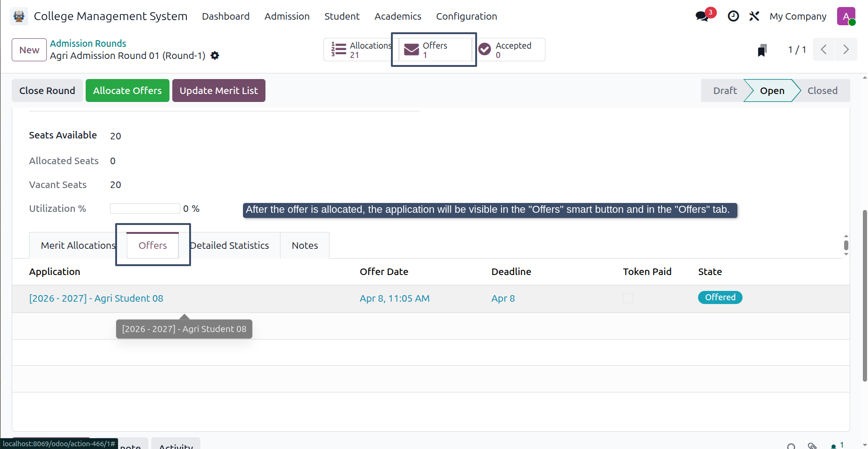Image resolution: width=868 pixels, height=449 pixels.
Task: Click the Utilization % progress bar
Action: (x=145, y=209)
